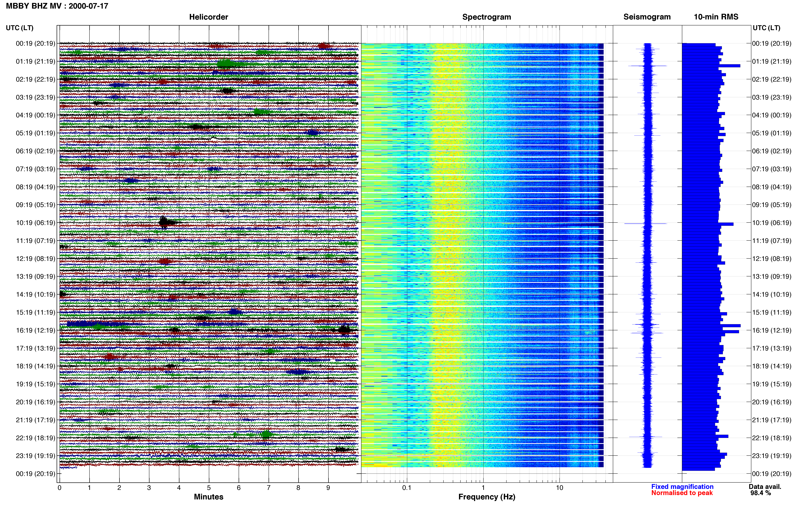The height and width of the screenshot is (508, 812).
Task: Click helicorder time label '03:19 (23:19)'
Action: (36, 97)
